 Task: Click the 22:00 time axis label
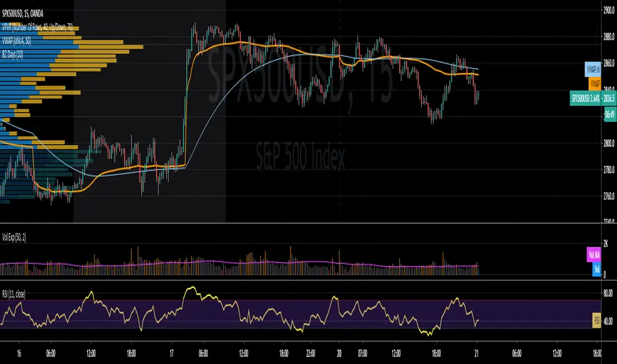(x=310, y=353)
